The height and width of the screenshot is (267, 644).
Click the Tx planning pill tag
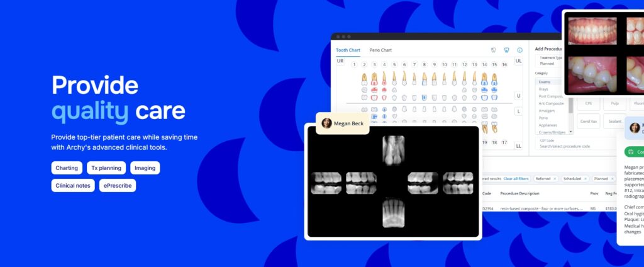(106, 168)
